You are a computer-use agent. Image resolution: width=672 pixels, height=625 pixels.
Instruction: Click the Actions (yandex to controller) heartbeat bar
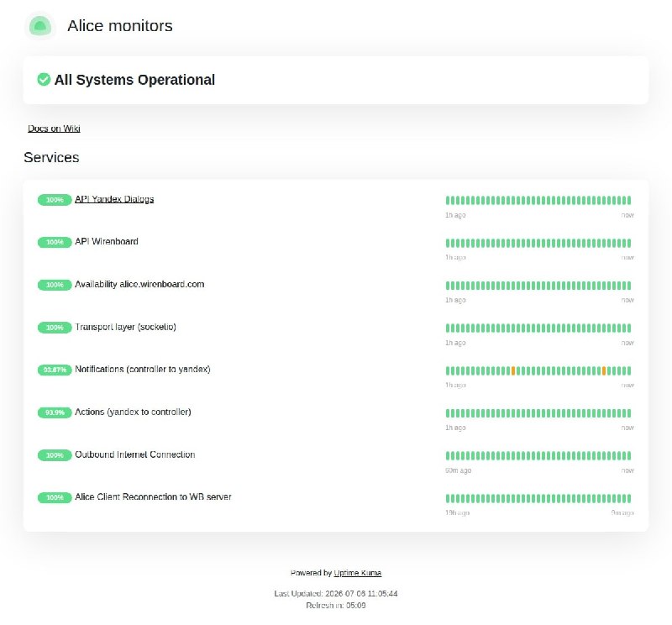click(538, 413)
